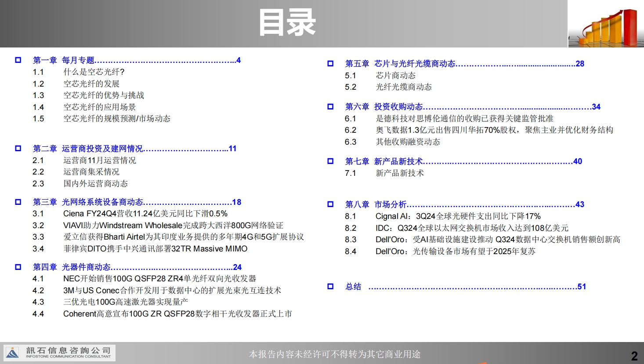
Task: Select section 4.4 about Coherent 100G ZR
Action: pyautogui.click(x=177, y=314)
